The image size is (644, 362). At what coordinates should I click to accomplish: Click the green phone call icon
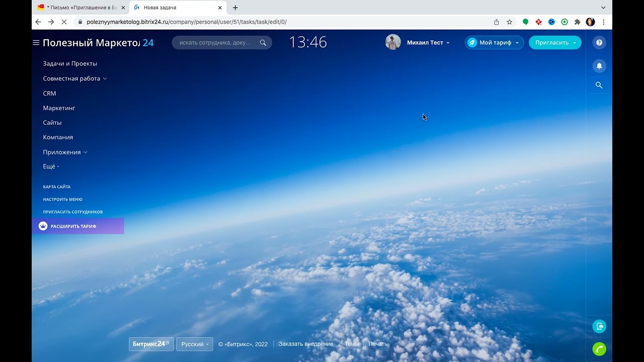(599, 349)
